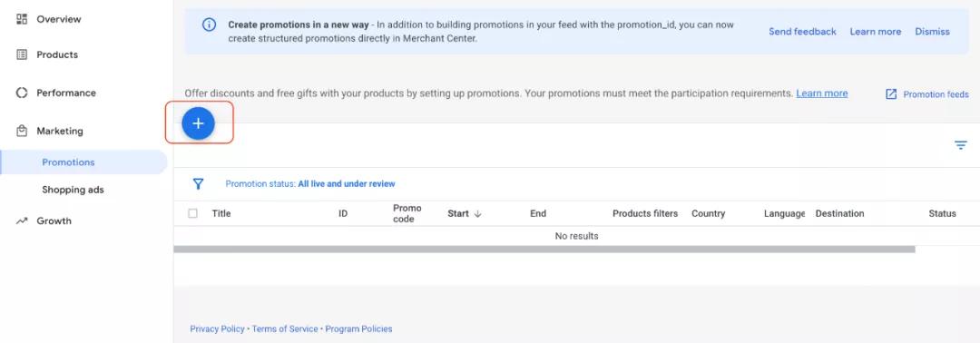Viewport: 980px width, 343px height.
Task: Click the info icon in banner
Action: coord(209,25)
